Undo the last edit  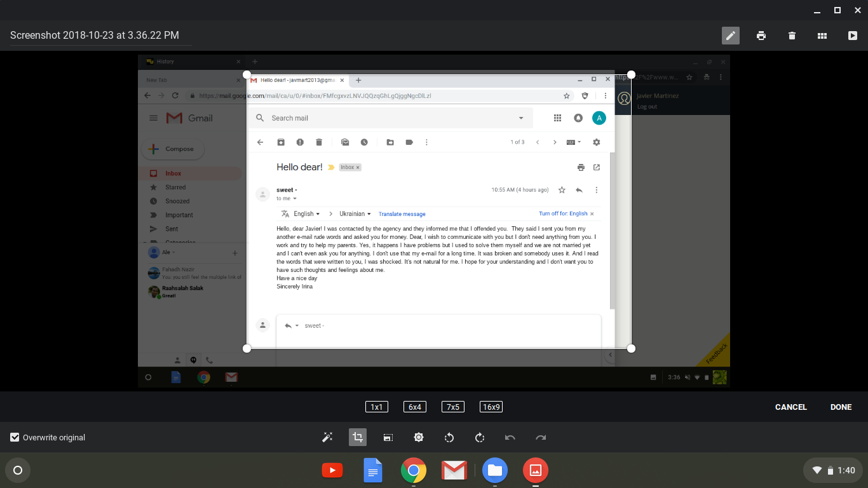pyautogui.click(x=510, y=437)
